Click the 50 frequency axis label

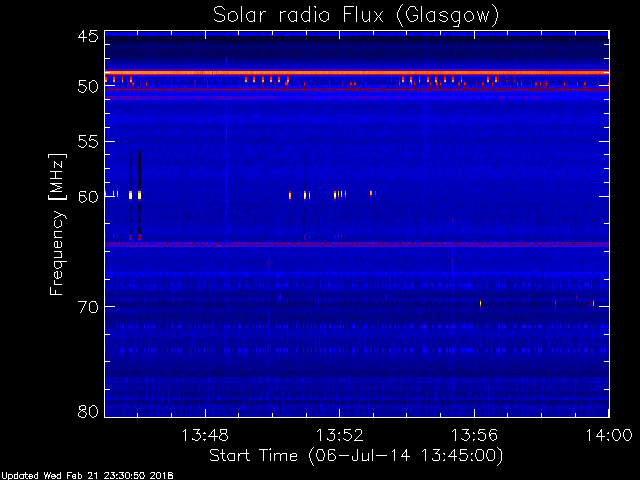[88, 87]
